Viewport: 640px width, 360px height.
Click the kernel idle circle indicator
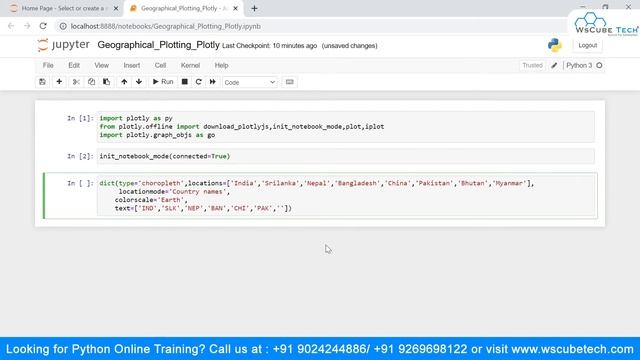point(599,65)
